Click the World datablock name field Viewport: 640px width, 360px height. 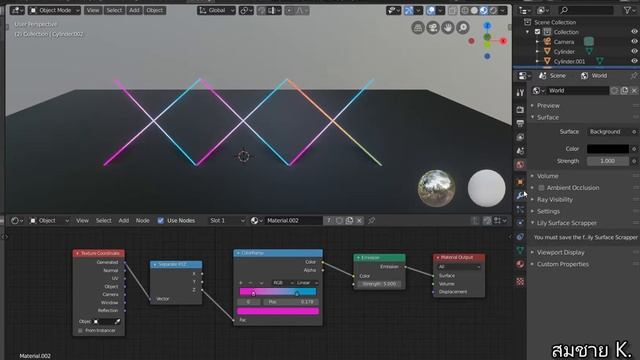pos(578,91)
